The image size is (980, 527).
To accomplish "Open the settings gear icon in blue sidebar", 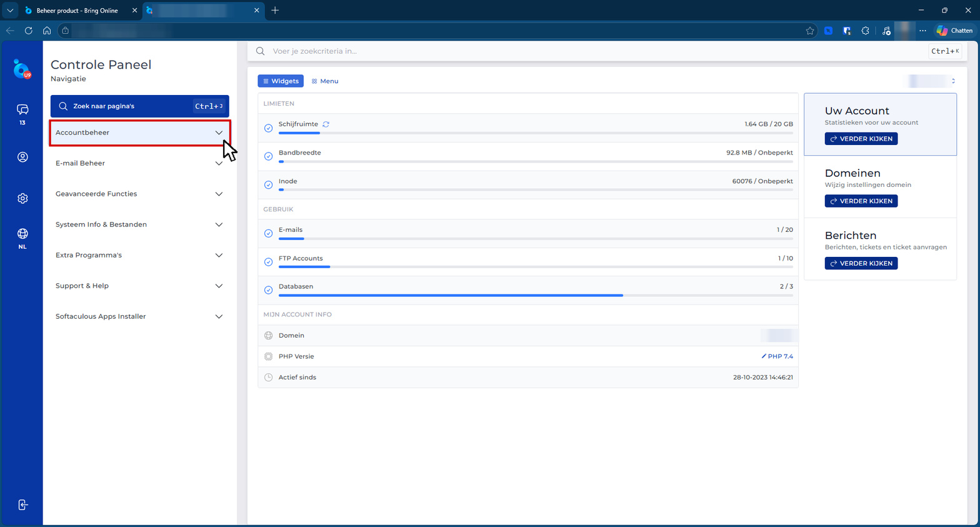I will [22, 198].
